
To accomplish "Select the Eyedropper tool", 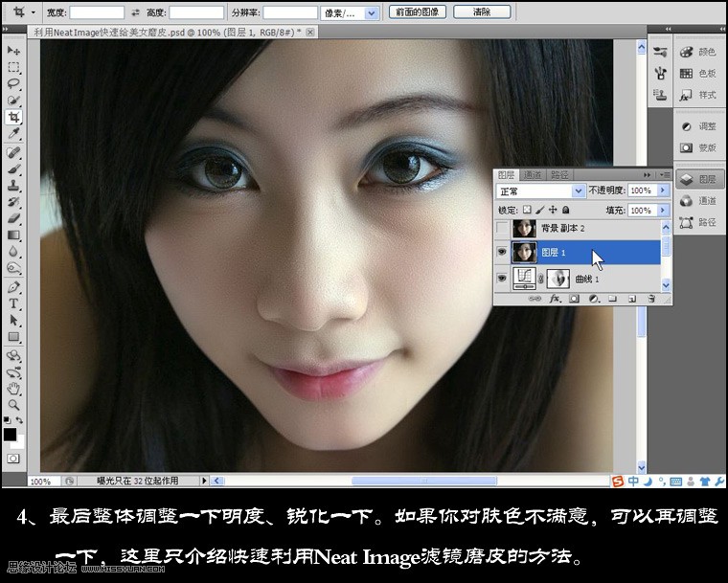I will coord(13,134).
